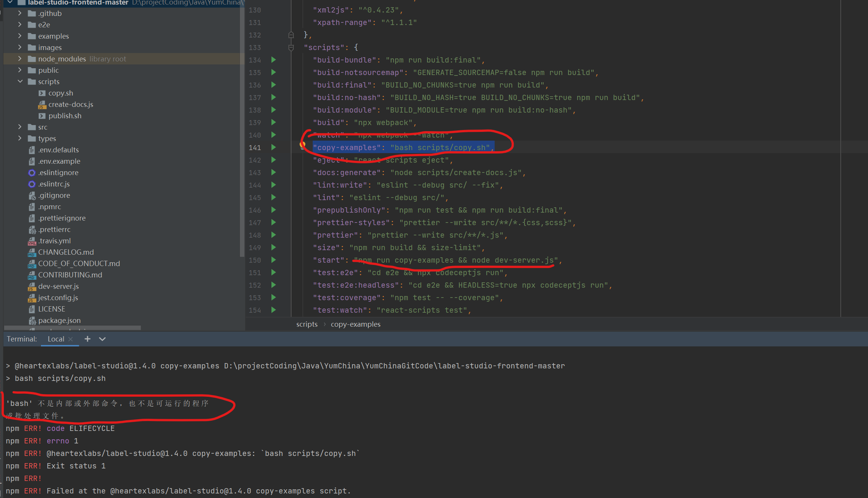Click the yellow lightbulb intention icon

(302, 145)
